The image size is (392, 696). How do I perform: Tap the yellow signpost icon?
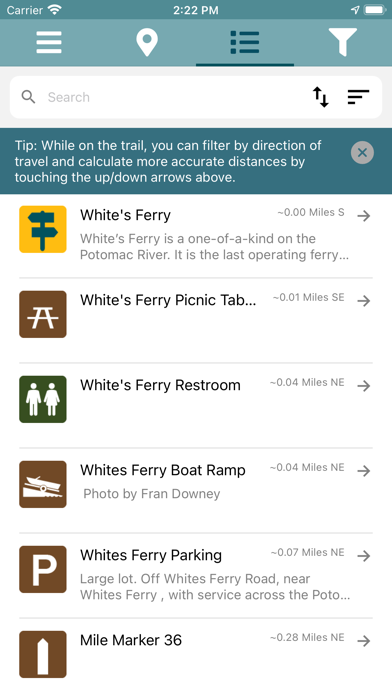tap(43, 229)
